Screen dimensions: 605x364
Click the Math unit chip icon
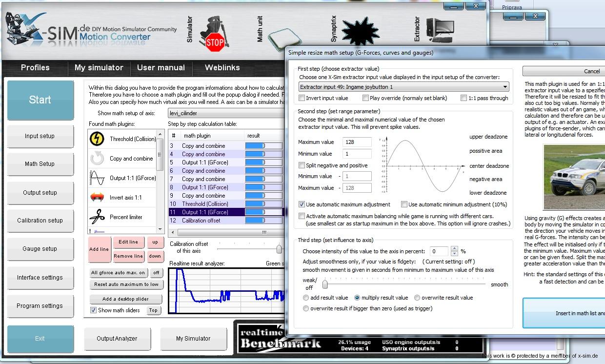[x=282, y=36]
